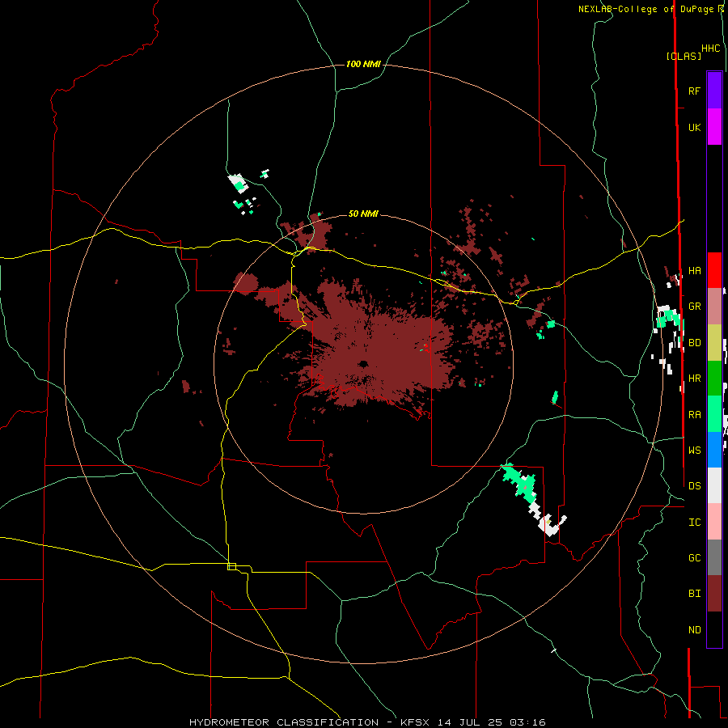Screen dimensions: 728x728
Task: Click the NEXLAB-College of DuPage header text
Action: 650,9
